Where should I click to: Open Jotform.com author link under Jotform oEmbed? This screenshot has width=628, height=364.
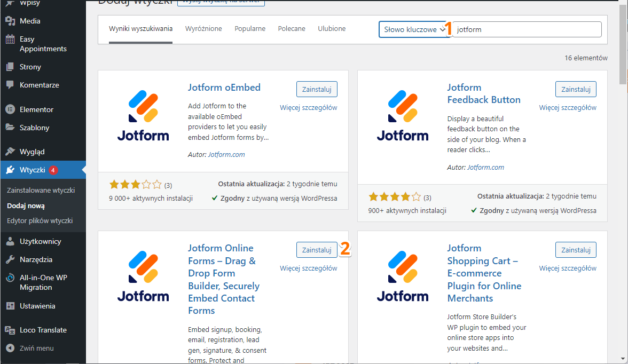[x=226, y=155]
